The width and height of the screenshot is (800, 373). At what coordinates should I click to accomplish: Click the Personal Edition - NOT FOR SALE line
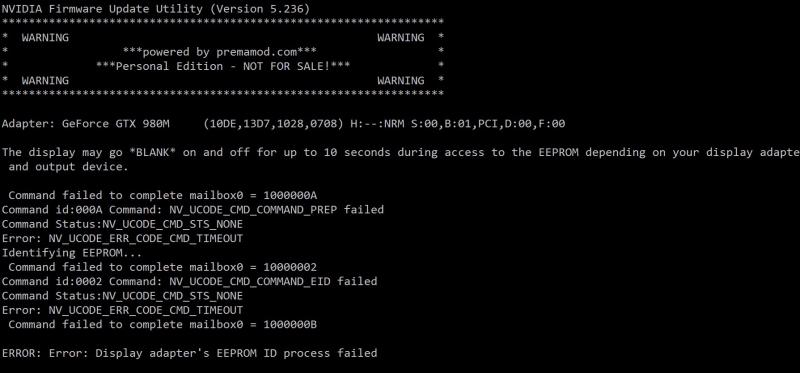(x=223, y=66)
